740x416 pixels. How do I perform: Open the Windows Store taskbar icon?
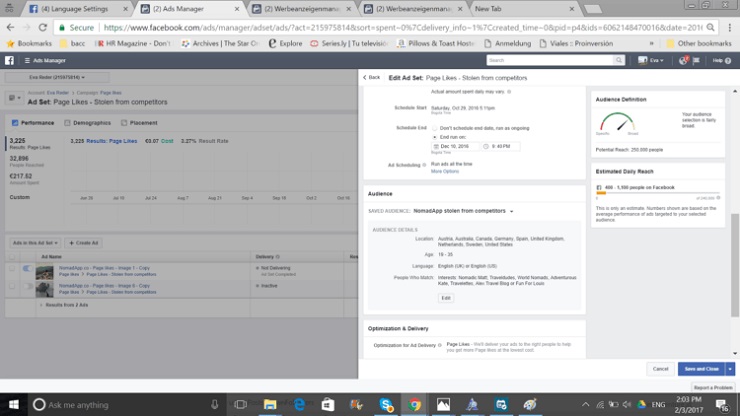[328, 405]
